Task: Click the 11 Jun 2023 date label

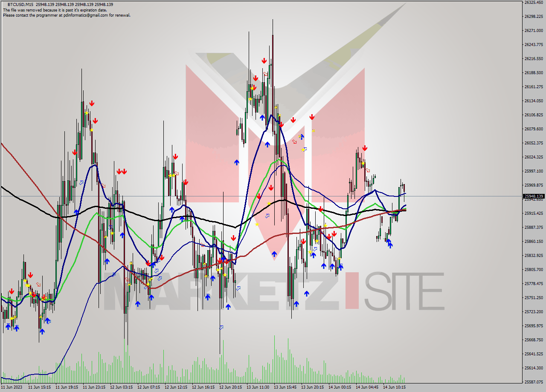Action: pos(11,388)
